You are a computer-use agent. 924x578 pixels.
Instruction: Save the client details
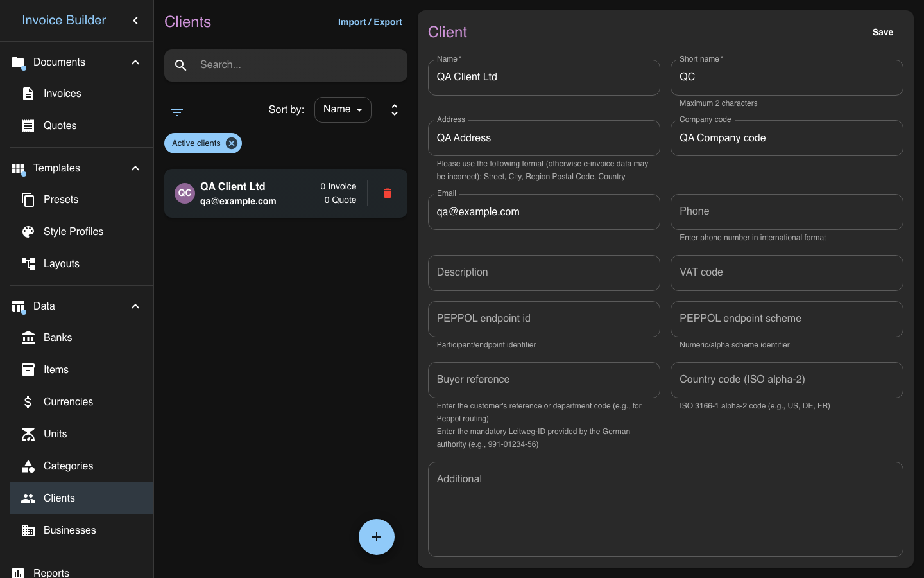coord(883,32)
